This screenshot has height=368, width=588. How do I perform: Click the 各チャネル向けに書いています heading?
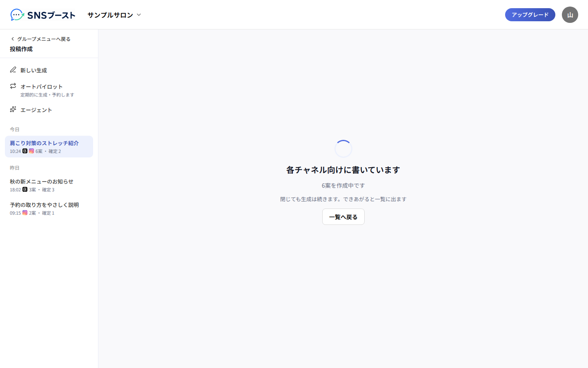343,170
